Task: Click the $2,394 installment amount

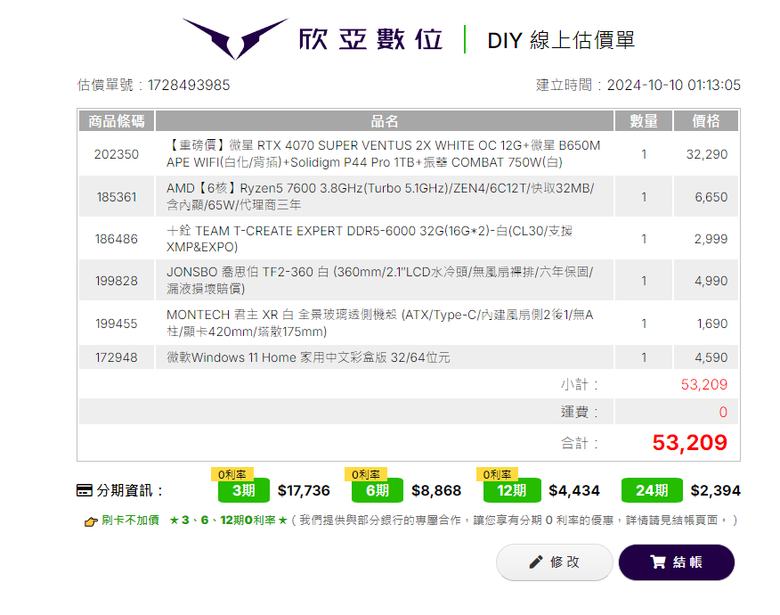Action: tap(715, 491)
